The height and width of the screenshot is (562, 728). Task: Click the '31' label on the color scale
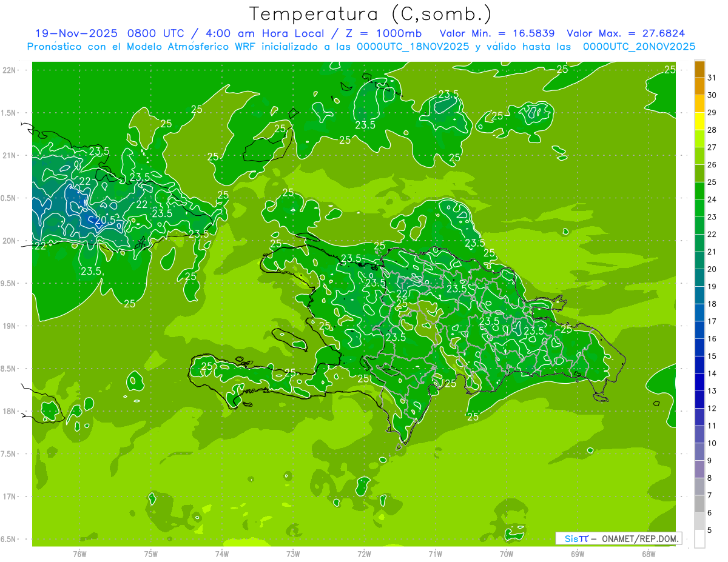[712, 78]
